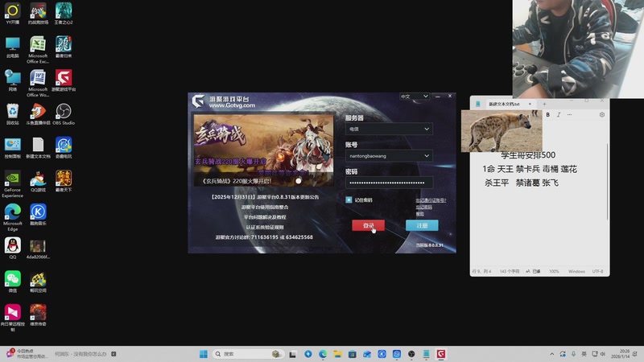Open the 王者之心2 desktop shortcut
The height and width of the screenshot is (362, 644).
64,14
